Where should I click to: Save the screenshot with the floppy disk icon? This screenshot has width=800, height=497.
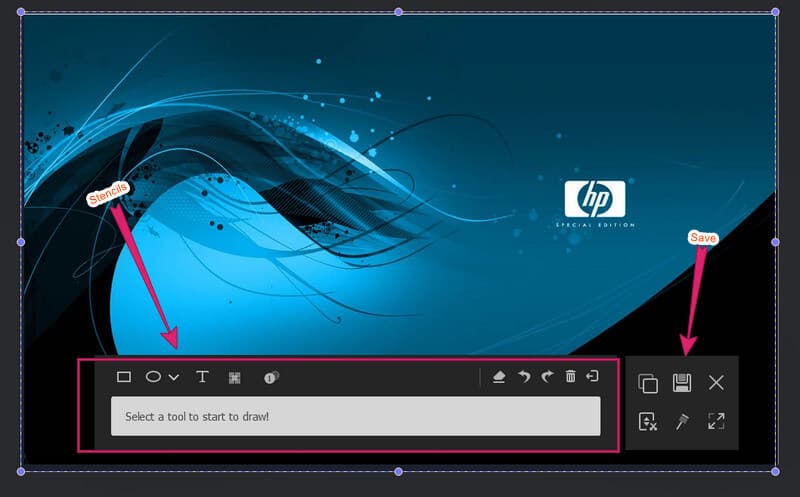point(682,383)
